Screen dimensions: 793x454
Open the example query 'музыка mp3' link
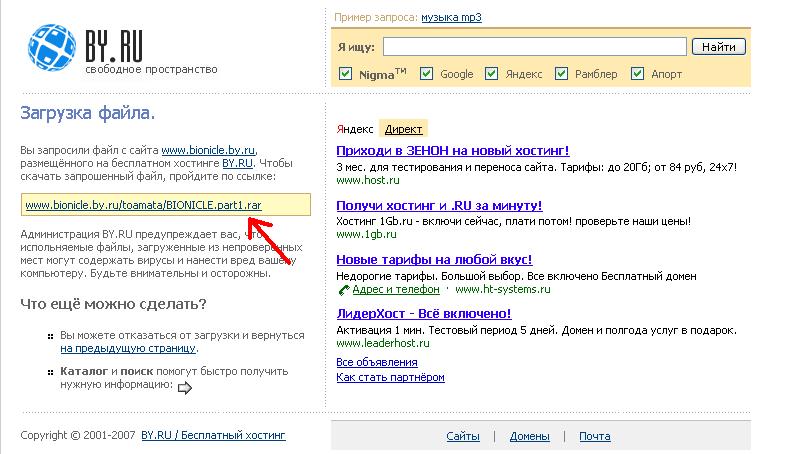(x=451, y=17)
